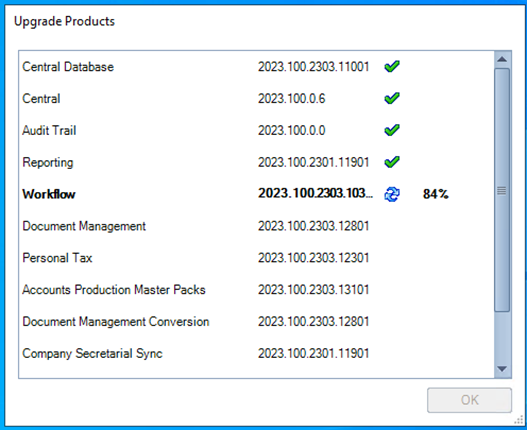Image resolution: width=527 pixels, height=430 pixels.
Task: Select Accounts Production Master Packs row name
Action: tap(114, 289)
